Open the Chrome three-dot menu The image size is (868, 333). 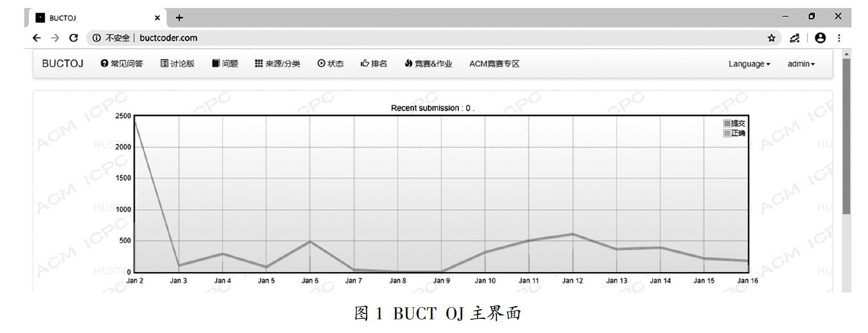pos(839,38)
